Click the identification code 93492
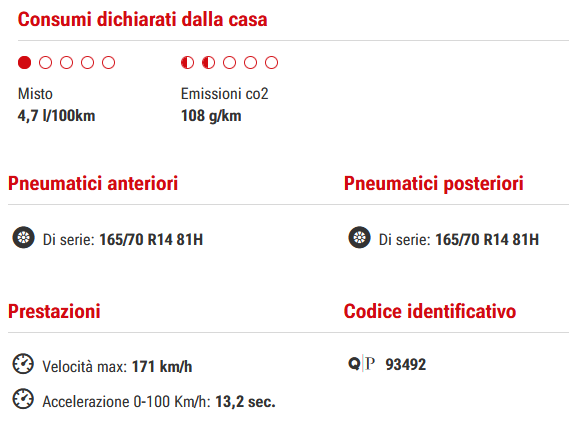569x430 pixels. pos(405,364)
